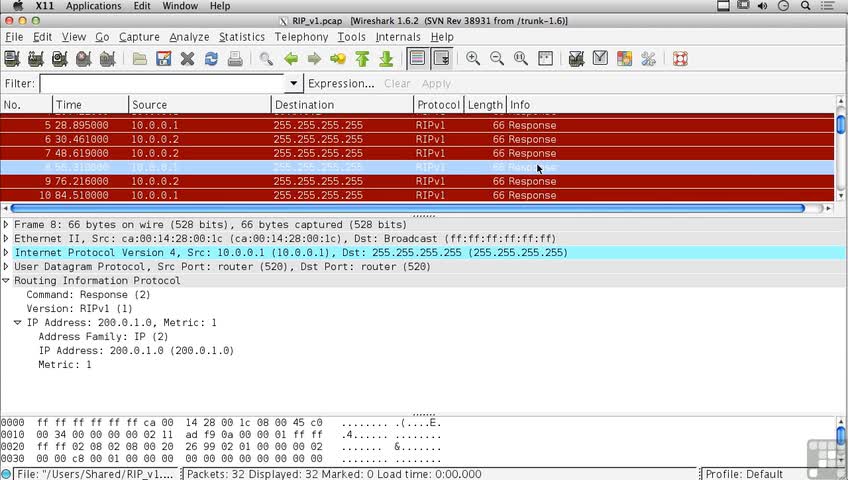Collapse Routing Information Protocol tree
This screenshot has height=480, width=848.
tap(6, 281)
